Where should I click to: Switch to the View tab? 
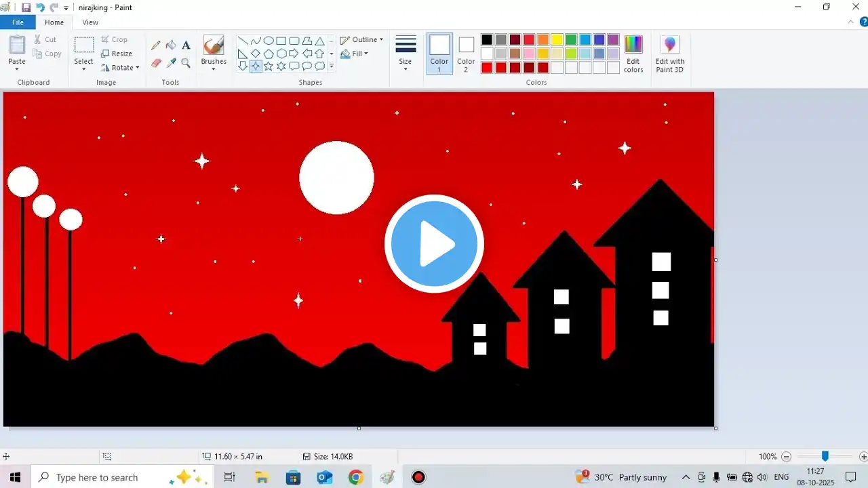pos(90,22)
